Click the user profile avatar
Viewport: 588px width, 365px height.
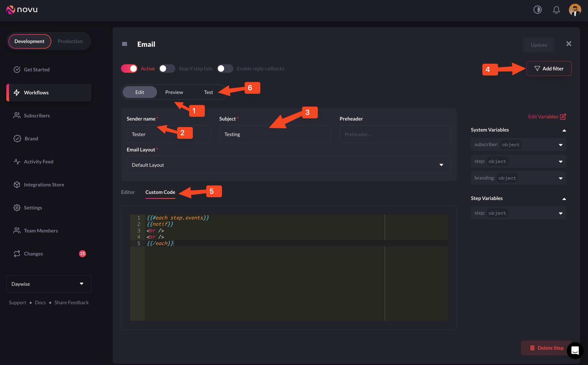pyautogui.click(x=575, y=10)
